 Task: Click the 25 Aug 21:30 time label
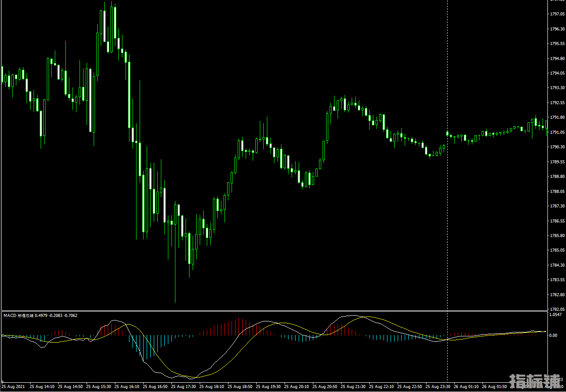(353, 387)
